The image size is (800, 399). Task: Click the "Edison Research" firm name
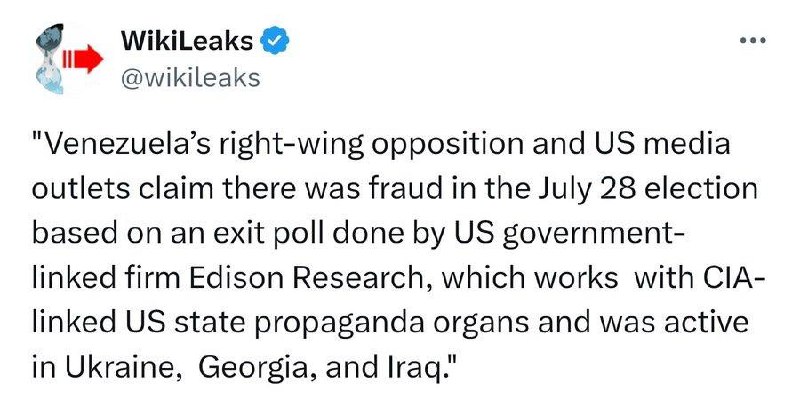pos(312,279)
